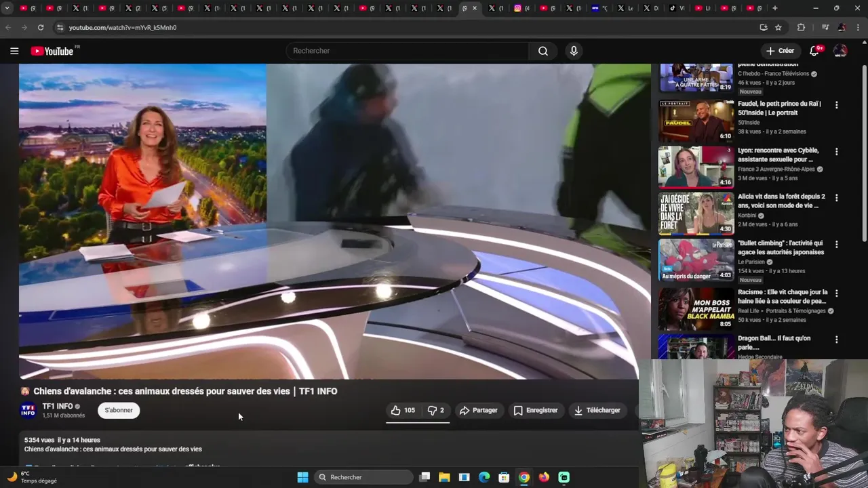
Task: Open Dragon Ball video thumbnail
Action: point(696,346)
